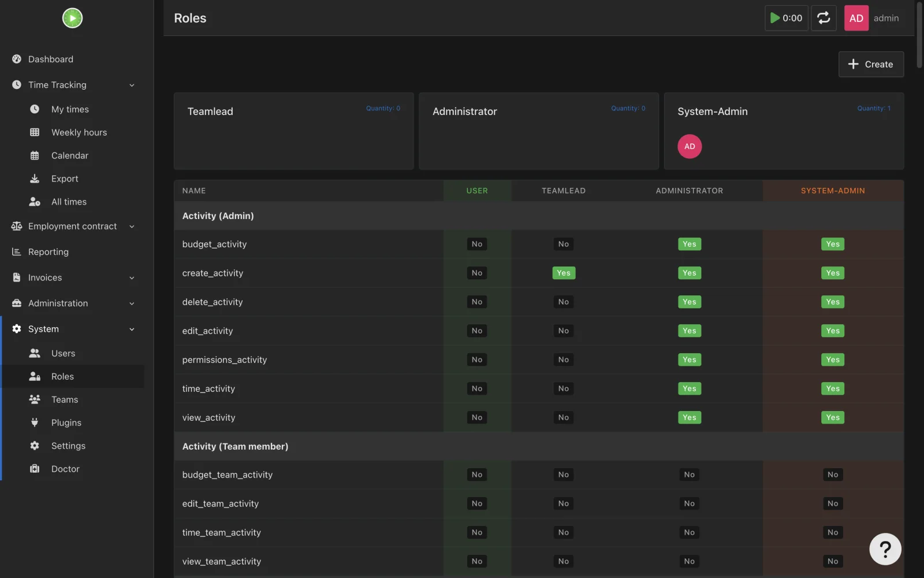924x578 pixels.
Task: Click the Plugins plug icon
Action: coord(35,423)
